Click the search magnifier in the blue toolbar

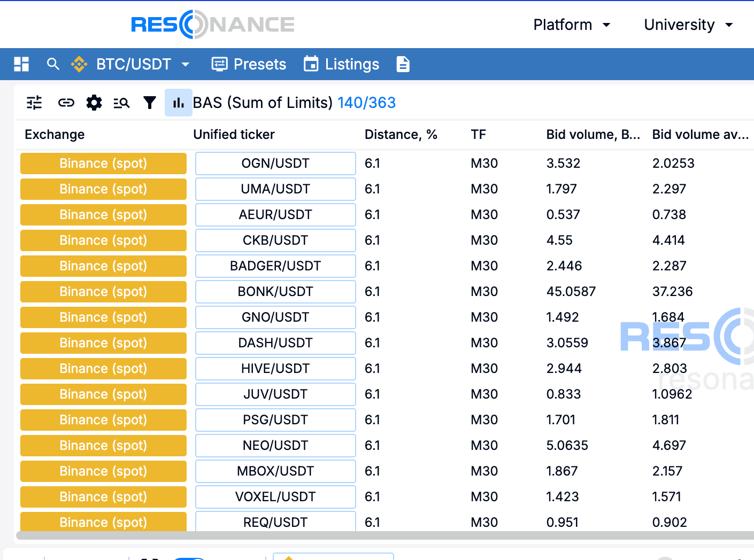pyautogui.click(x=53, y=64)
